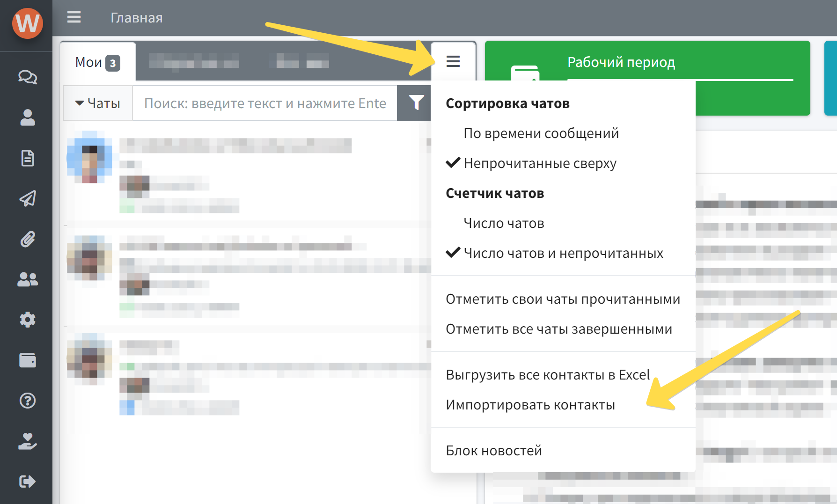The width and height of the screenshot is (837, 504).
Task: Click the logout icon at sidebar bottom
Action: tap(28, 481)
